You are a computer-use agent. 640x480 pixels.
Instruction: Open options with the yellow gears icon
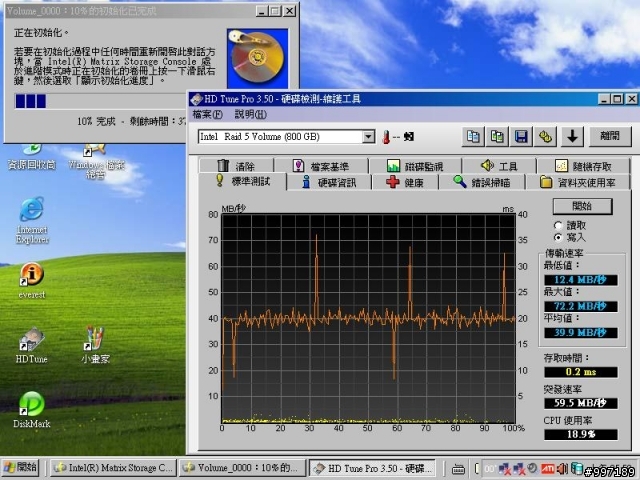(545, 136)
